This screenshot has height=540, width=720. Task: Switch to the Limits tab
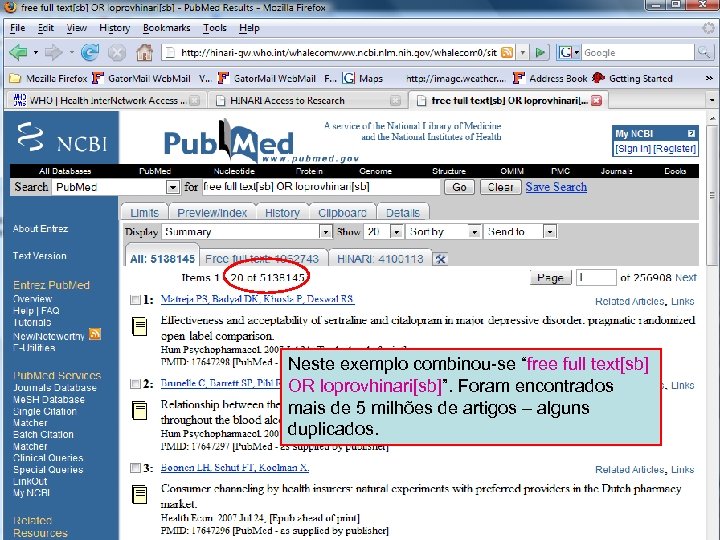(x=145, y=213)
